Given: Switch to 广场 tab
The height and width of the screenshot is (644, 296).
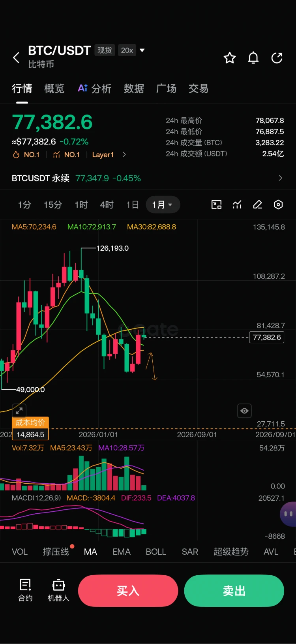Looking at the screenshot, I should click(x=166, y=88).
